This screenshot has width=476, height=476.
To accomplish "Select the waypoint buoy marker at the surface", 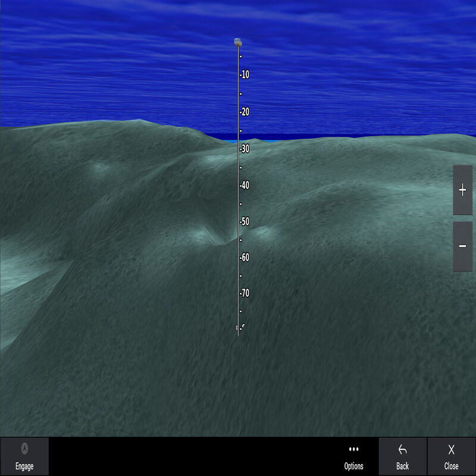I will pos(237,42).
